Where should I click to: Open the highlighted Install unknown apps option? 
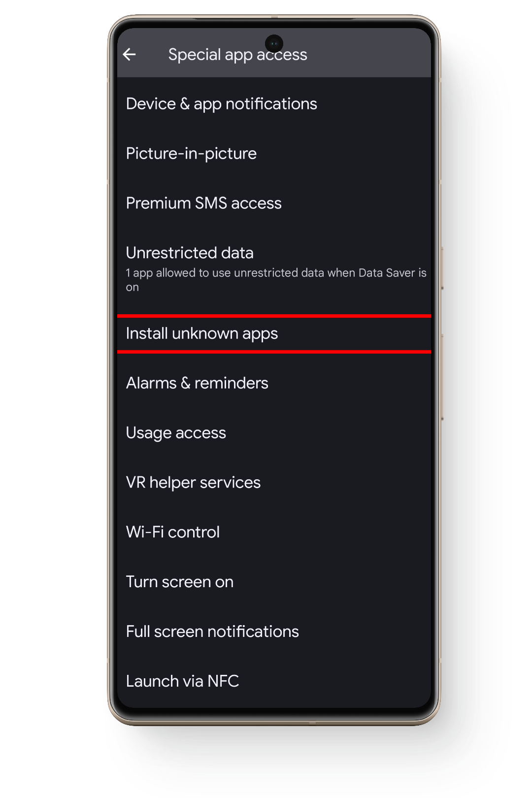click(x=202, y=334)
